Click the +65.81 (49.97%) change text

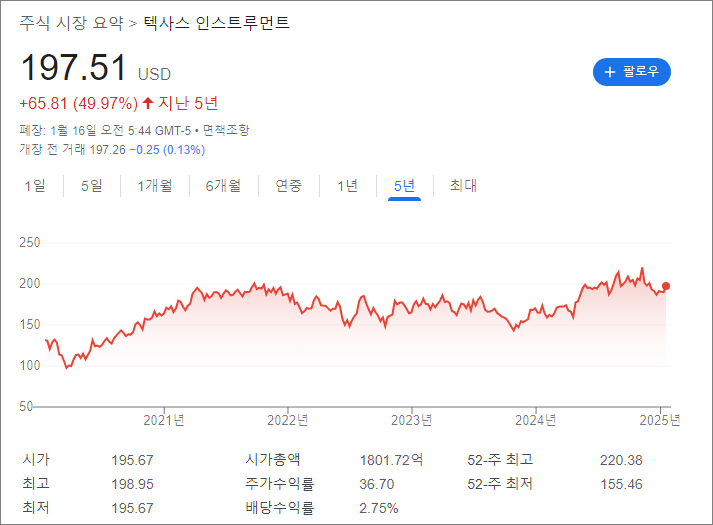(78, 104)
